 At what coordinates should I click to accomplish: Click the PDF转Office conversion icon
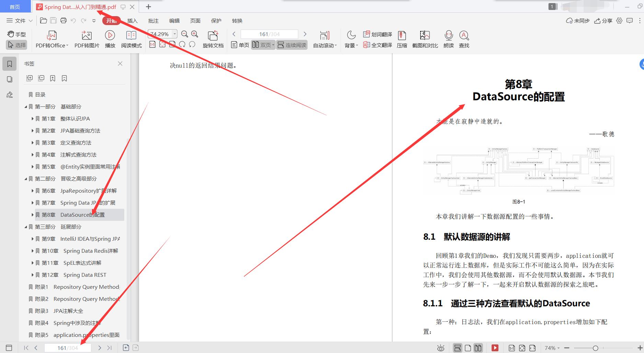pyautogui.click(x=51, y=36)
